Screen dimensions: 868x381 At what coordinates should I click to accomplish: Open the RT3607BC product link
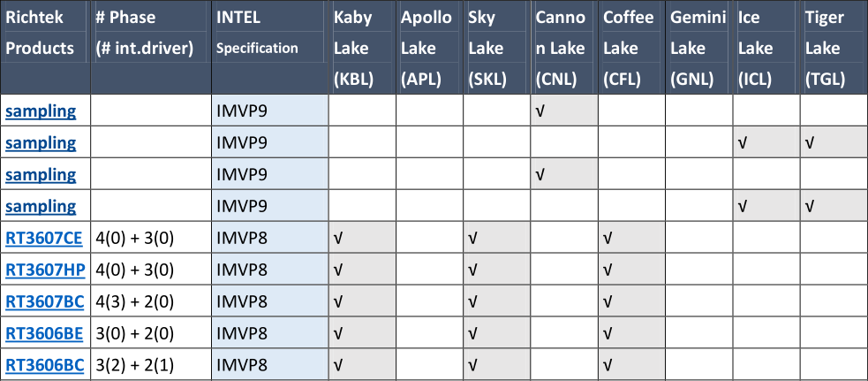coord(45,301)
